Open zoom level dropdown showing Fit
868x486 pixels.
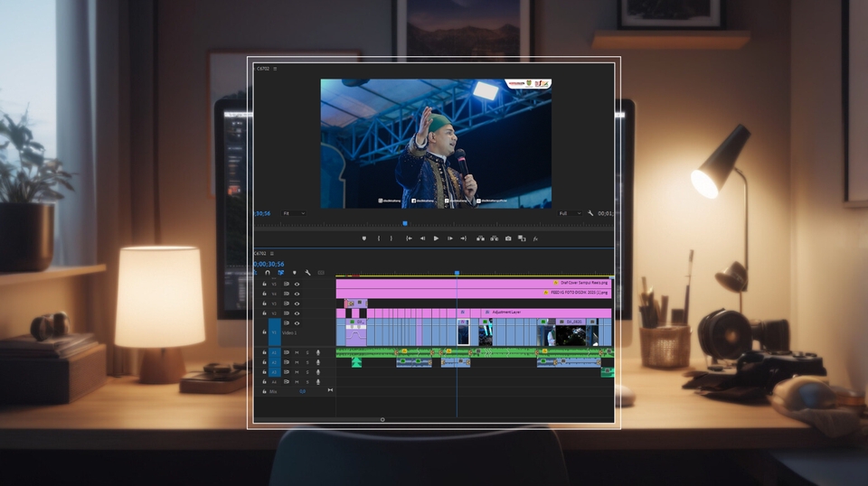click(x=294, y=213)
